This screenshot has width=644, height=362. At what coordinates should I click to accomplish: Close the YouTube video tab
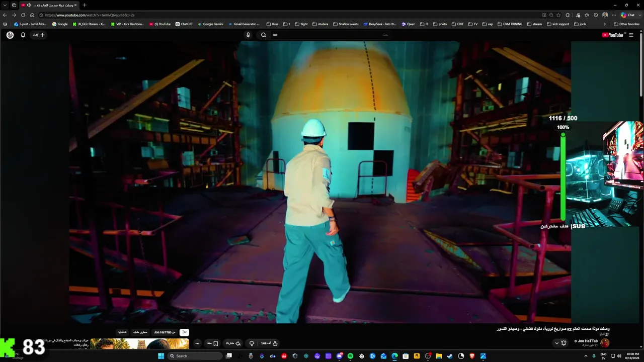coord(76,5)
